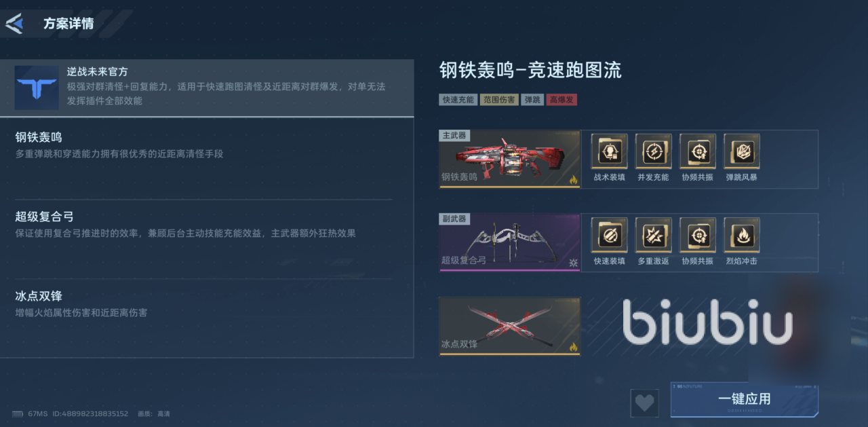Open the 超级复合弓 secondary weapon card

tap(509, 242)
